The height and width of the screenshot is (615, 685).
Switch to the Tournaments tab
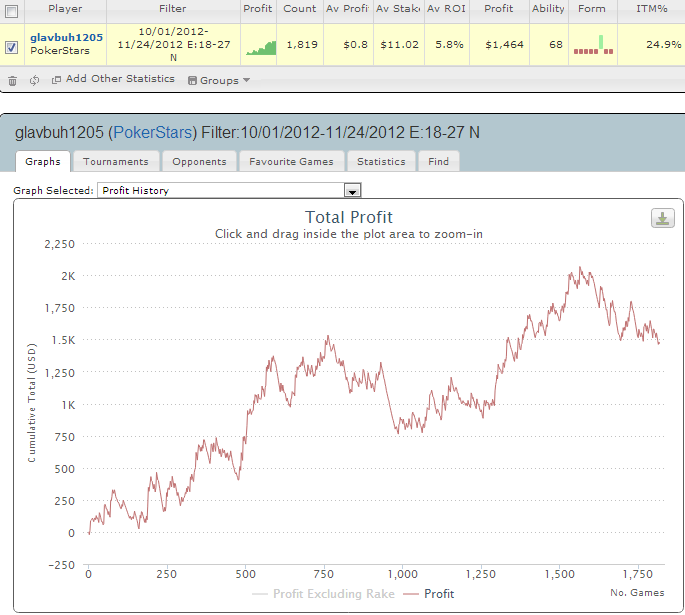click(x=115, y=161)
